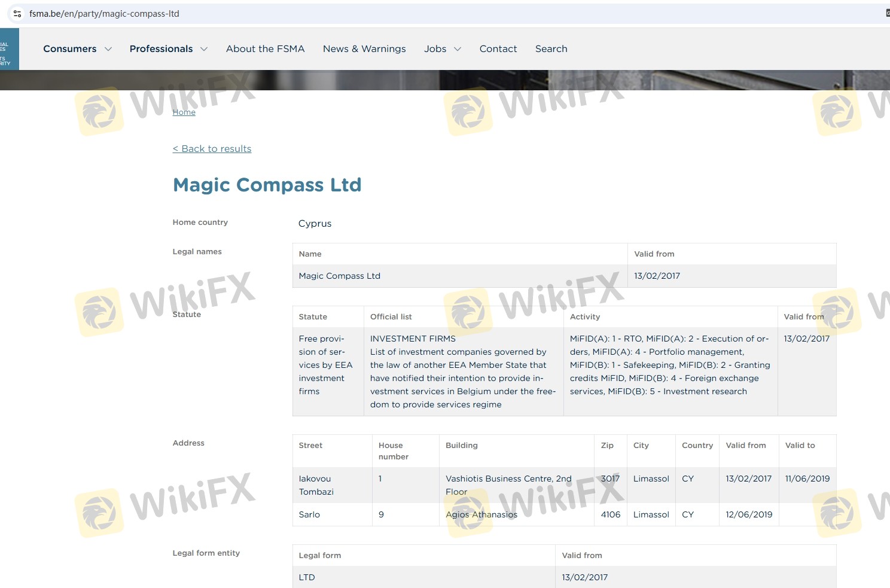Click the Building column header
The width and height of the screenshot is (890, 588).
[x=462, y=446]
